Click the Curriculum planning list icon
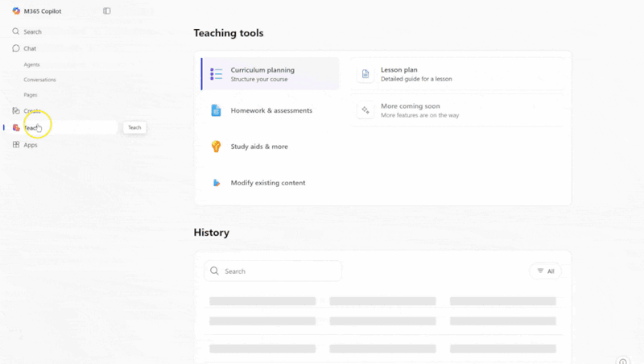Viewport: 644px width, 364px height. (x=216, y=74)
